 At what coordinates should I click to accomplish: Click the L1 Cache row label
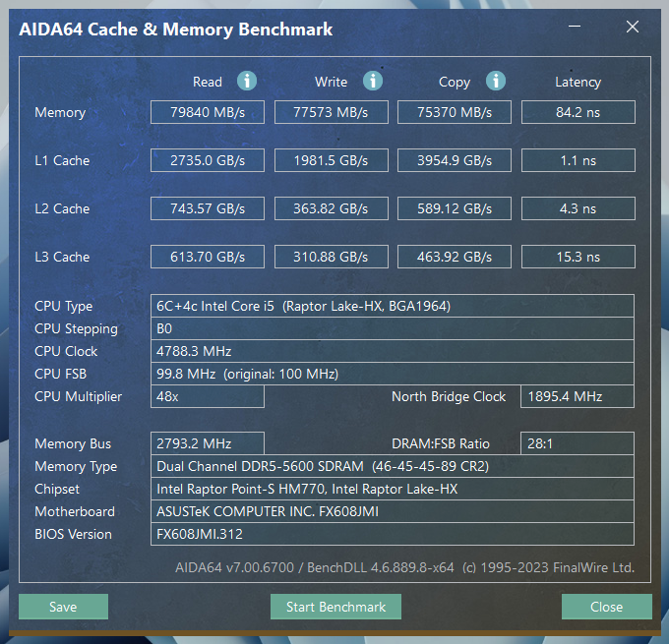(x=62, y=160)
